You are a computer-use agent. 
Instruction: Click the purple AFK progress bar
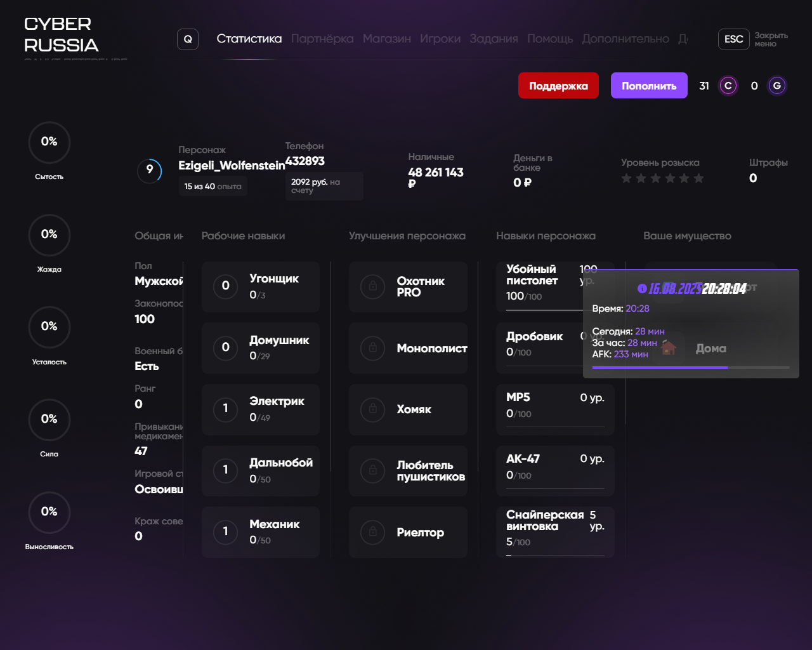[691, 368]
